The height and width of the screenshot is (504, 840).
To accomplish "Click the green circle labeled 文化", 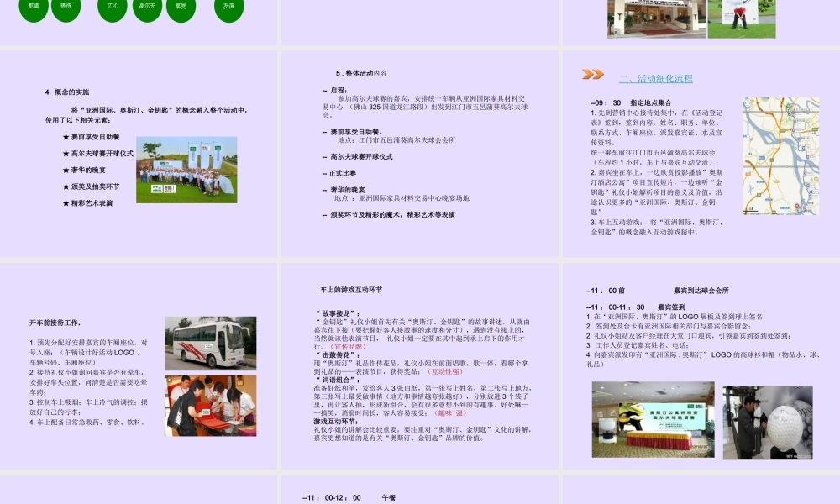I will [113, 8].
